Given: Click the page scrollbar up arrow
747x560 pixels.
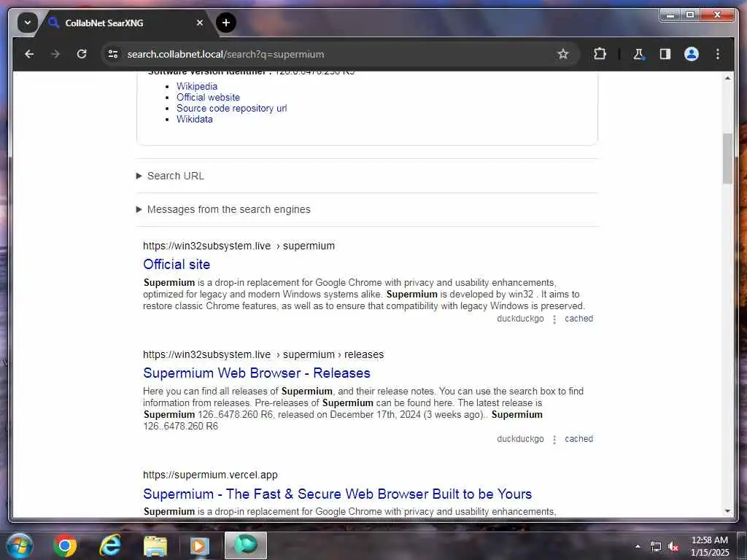Looking at the screenshot, I should [x=727, y=78].
